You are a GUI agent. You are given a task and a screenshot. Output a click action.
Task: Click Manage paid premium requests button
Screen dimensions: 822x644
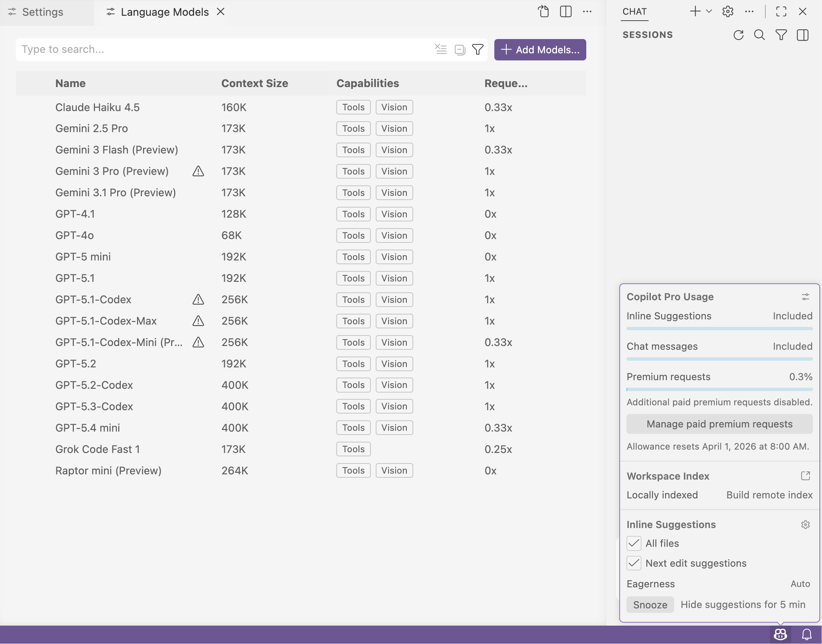720,424
